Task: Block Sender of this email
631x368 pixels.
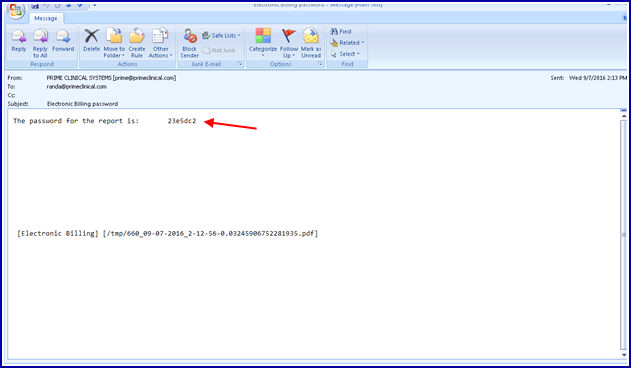Action: 190,43
